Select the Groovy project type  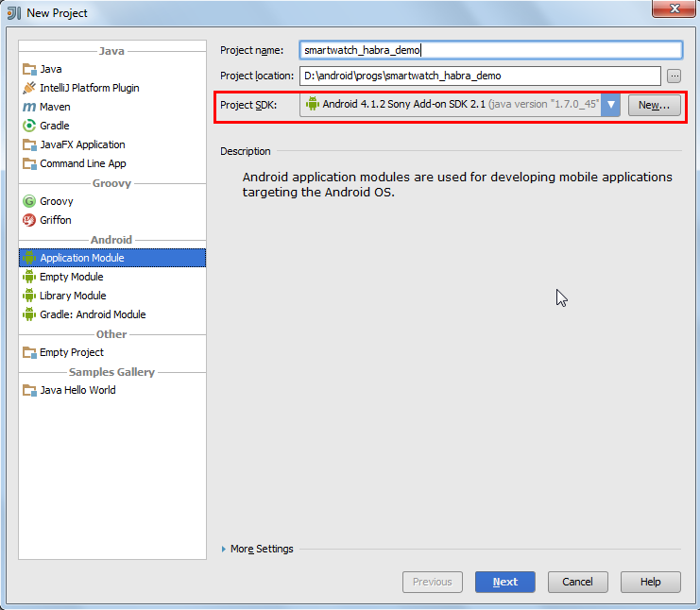[x=112, y=201]
